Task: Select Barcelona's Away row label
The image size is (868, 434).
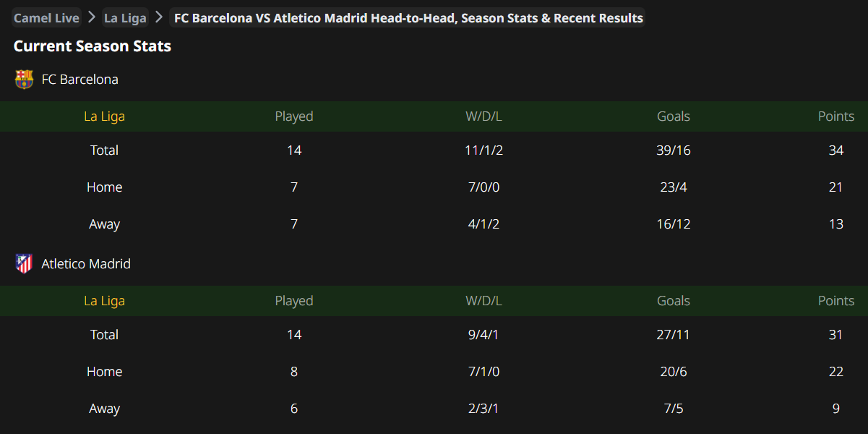Action: pos(104,224)
